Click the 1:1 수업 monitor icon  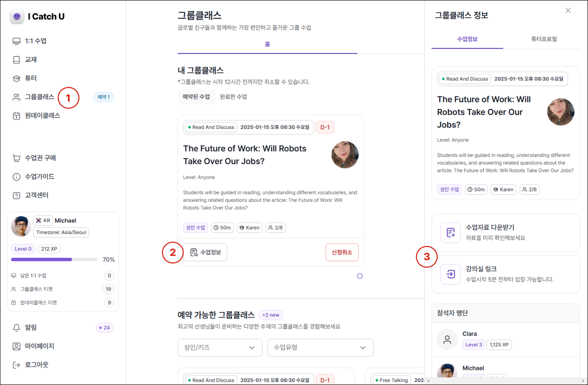pos(16,41)
